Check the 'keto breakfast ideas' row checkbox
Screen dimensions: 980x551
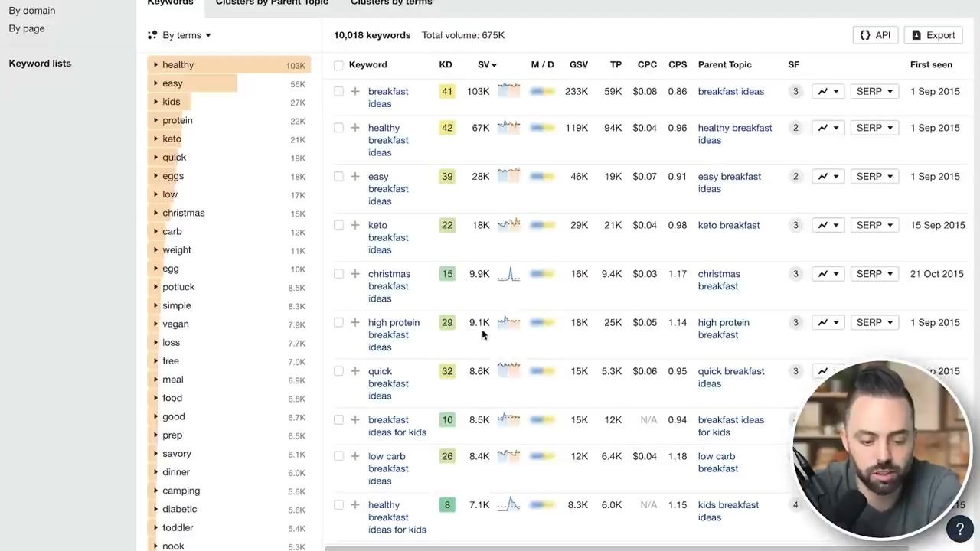pos(338,225)
